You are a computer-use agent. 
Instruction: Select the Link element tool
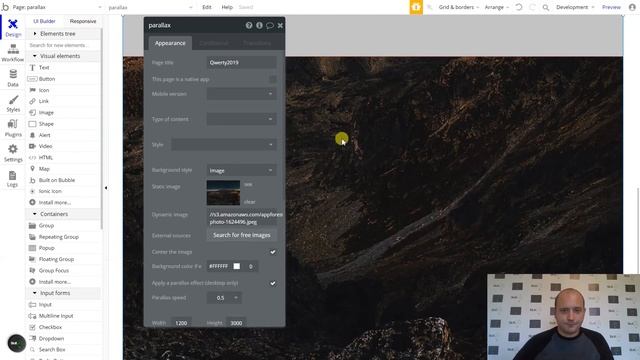click(43, 101)
